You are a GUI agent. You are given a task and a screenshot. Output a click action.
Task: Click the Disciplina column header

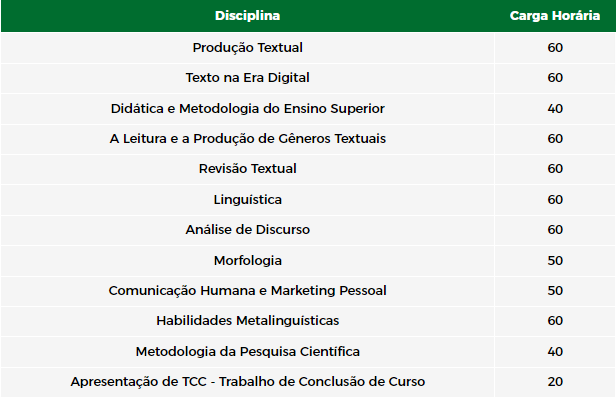point(248,16)
